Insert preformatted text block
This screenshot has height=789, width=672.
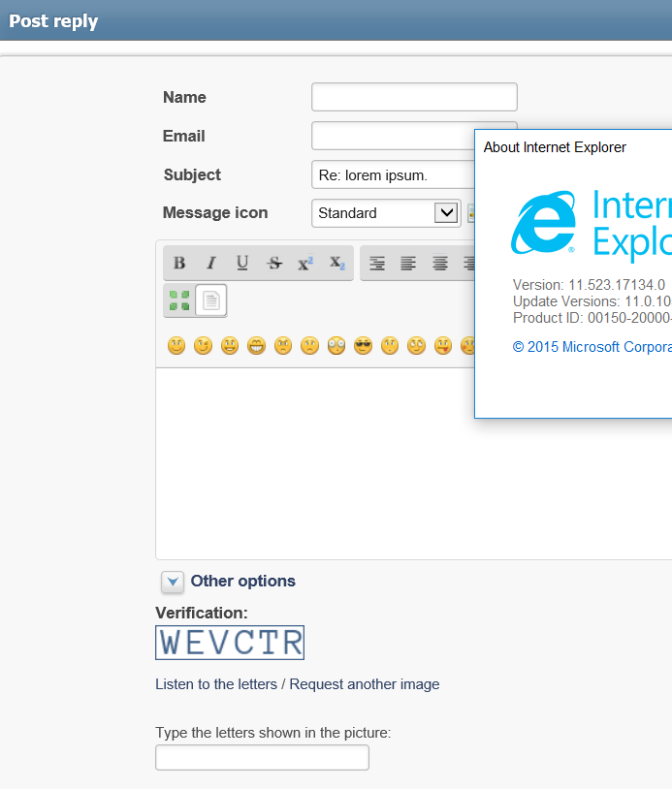pyautogui.click(x=376, y=263)
